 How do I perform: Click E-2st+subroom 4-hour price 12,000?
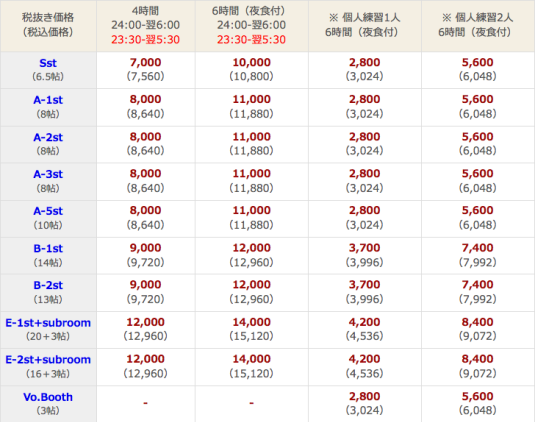145,359
